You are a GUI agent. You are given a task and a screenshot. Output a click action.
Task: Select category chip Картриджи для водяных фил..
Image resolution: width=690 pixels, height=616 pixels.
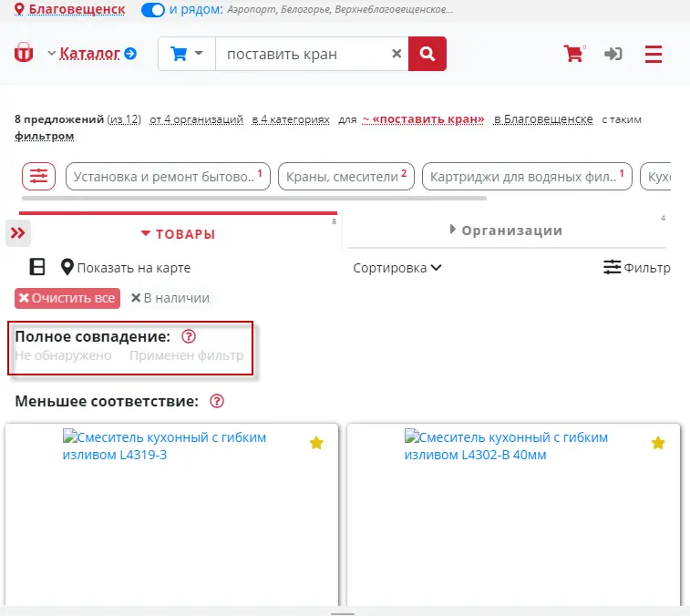527,177
